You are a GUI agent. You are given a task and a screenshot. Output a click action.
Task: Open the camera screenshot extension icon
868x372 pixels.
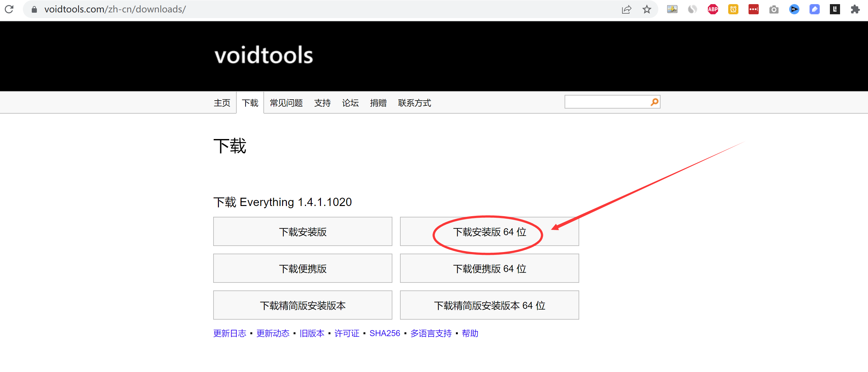(774, 10)
